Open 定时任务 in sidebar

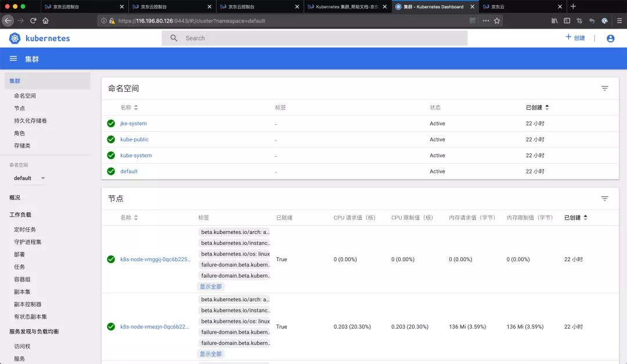click(x=25, y=229)
